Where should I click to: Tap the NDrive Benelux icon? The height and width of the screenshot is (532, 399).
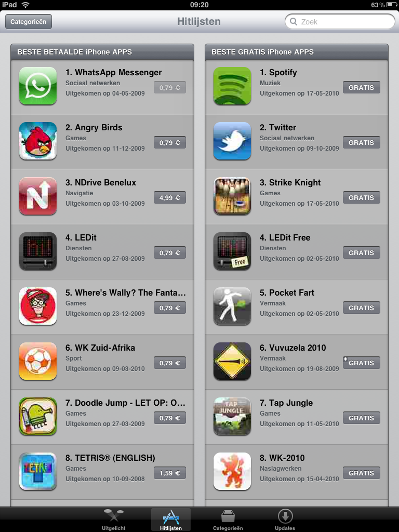(37, 196)
